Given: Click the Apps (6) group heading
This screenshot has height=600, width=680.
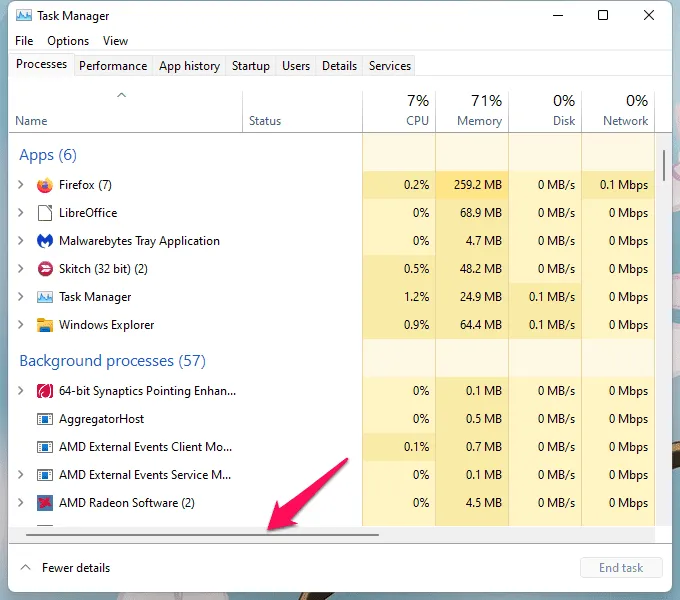Looking at the screenshot, I should point(48,155).
